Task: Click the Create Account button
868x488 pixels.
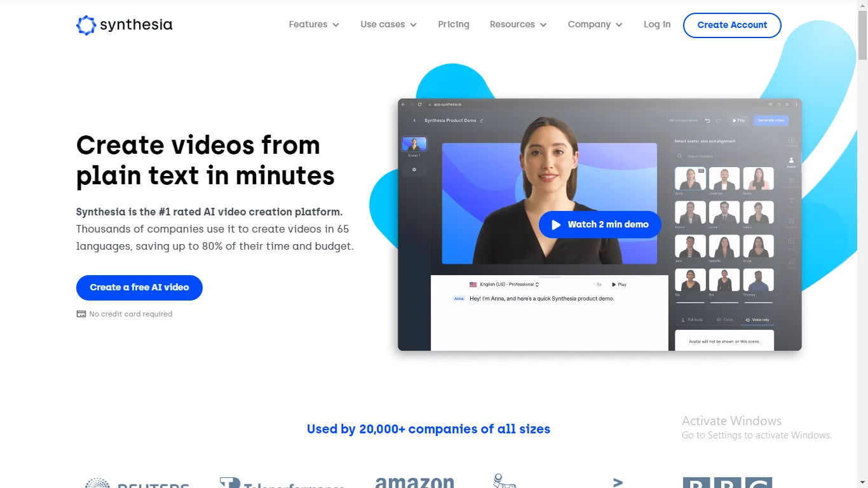Action: coord(732,25)
